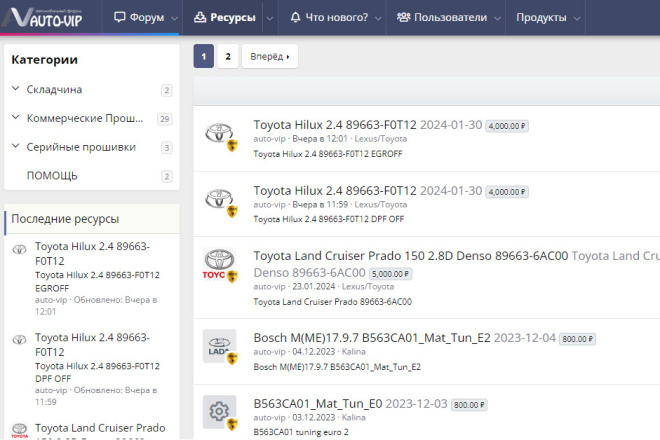Expand the Форум menu dropdown arrow
Screen dimensions: 660x440
click(174, 18)
